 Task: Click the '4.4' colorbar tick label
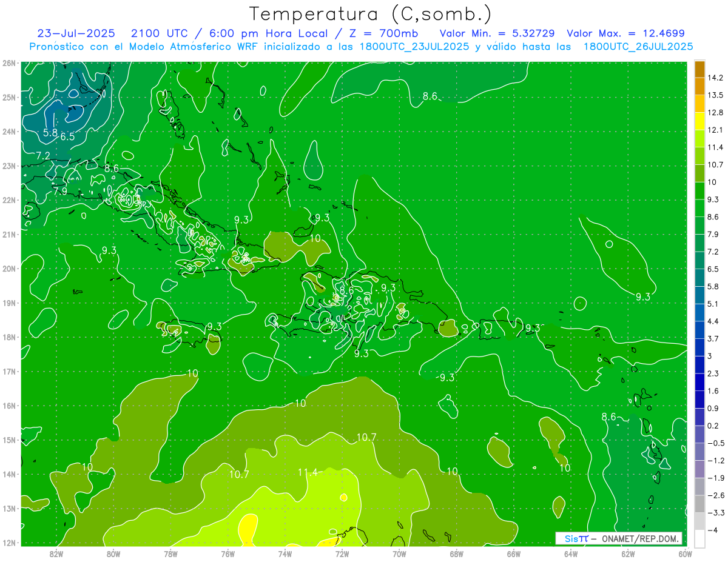713,321
